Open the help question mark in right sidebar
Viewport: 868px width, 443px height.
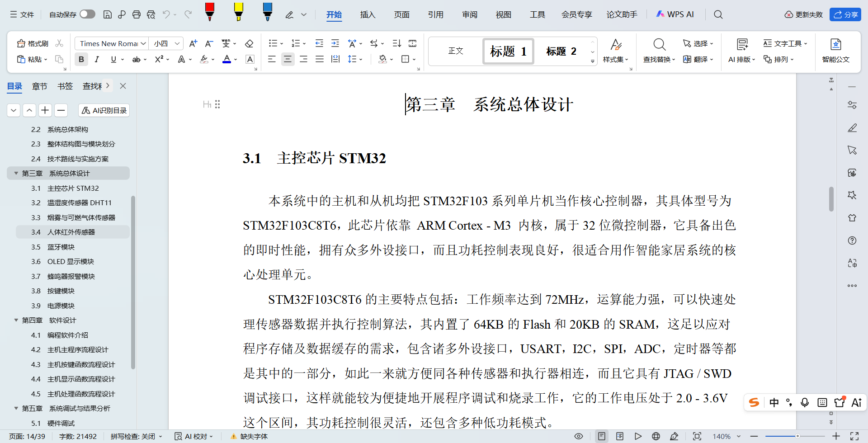(852, 240)
